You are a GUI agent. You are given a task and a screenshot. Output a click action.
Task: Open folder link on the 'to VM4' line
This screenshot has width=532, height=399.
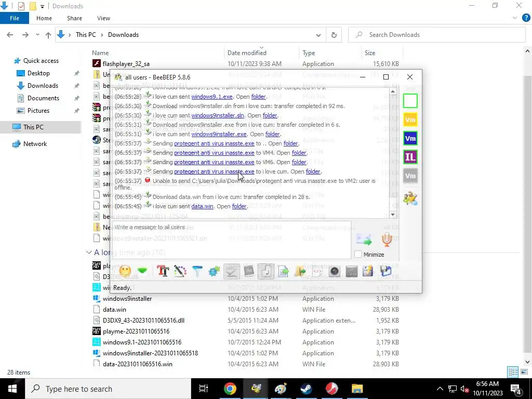tap(299, 153)
